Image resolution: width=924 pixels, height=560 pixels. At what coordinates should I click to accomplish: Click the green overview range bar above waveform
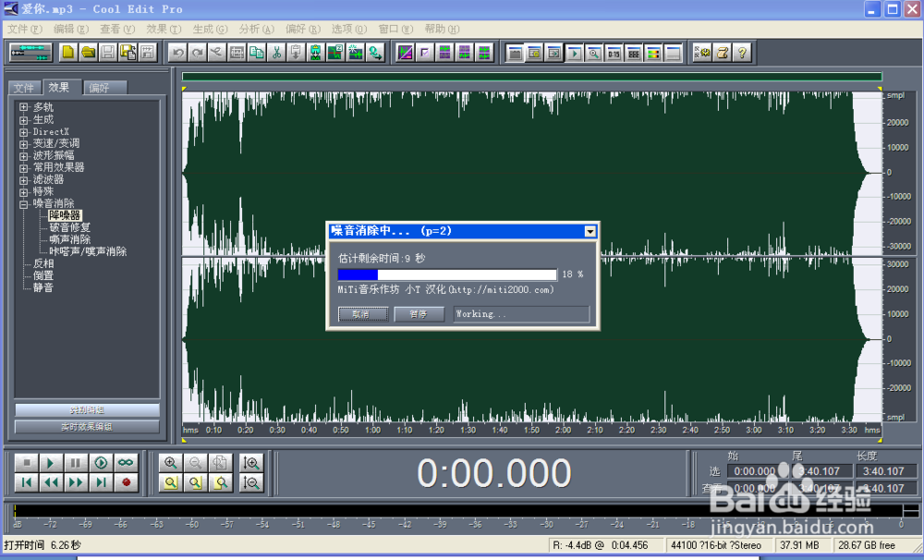point(531,77)
